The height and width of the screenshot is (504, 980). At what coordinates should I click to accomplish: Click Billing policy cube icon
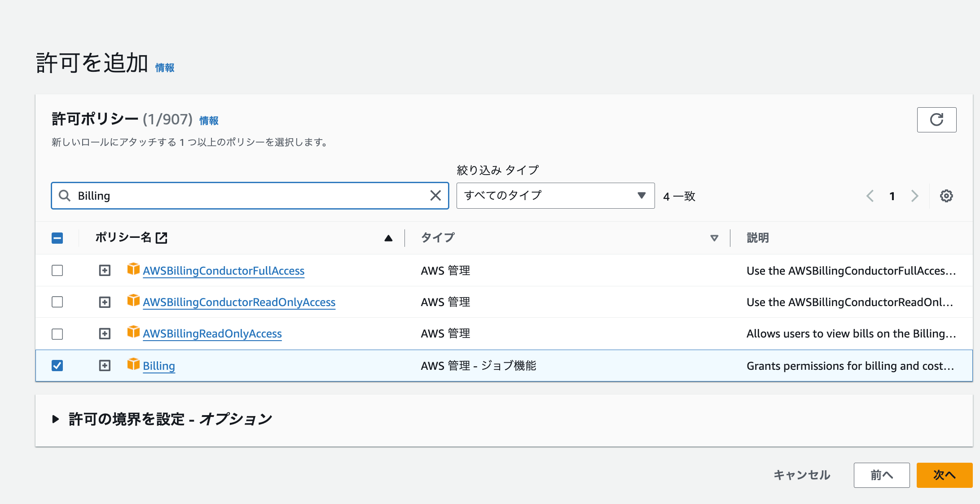[x=133, y=364]
